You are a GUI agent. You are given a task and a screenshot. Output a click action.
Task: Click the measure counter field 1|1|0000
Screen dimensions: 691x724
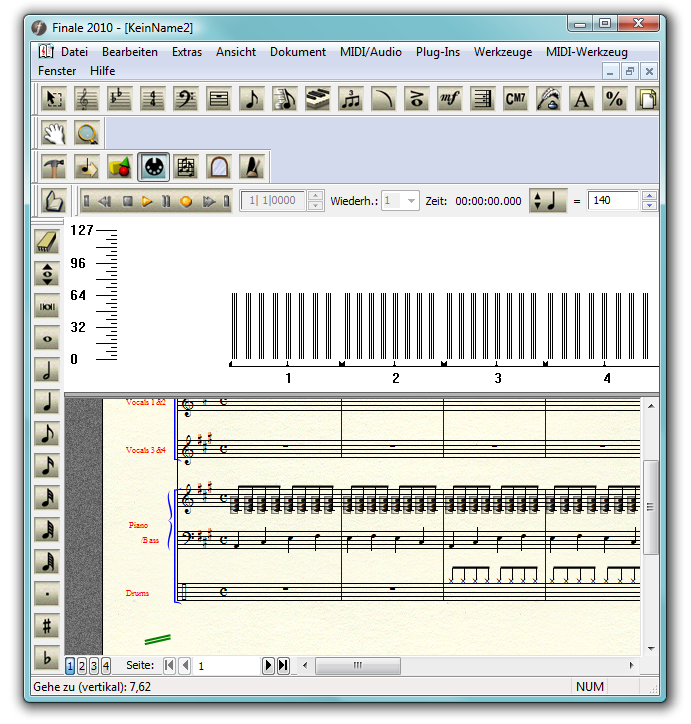[273, 200]
